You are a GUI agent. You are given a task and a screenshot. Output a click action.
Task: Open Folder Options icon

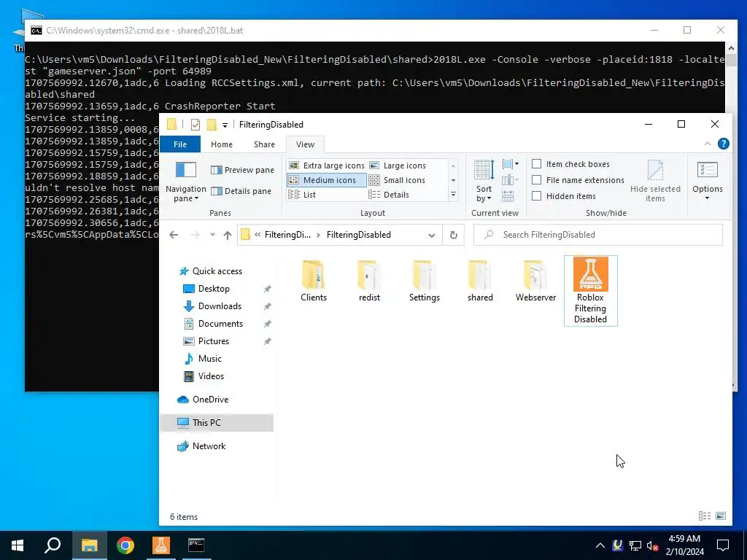[x=708, y=171]
